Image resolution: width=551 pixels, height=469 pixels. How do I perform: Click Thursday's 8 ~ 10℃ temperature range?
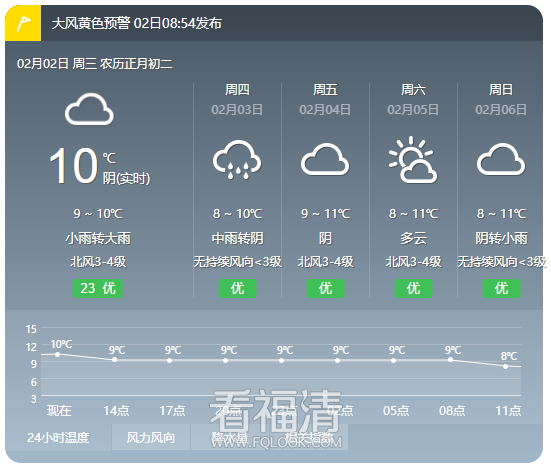click(x=238, y=214)
